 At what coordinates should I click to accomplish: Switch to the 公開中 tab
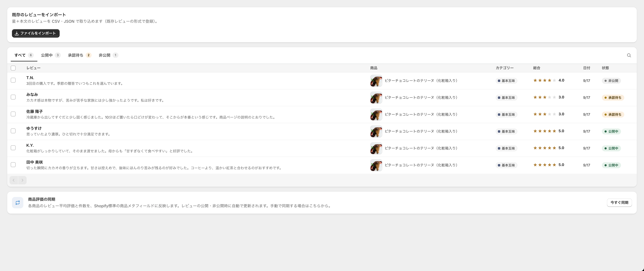pos(51,55)
